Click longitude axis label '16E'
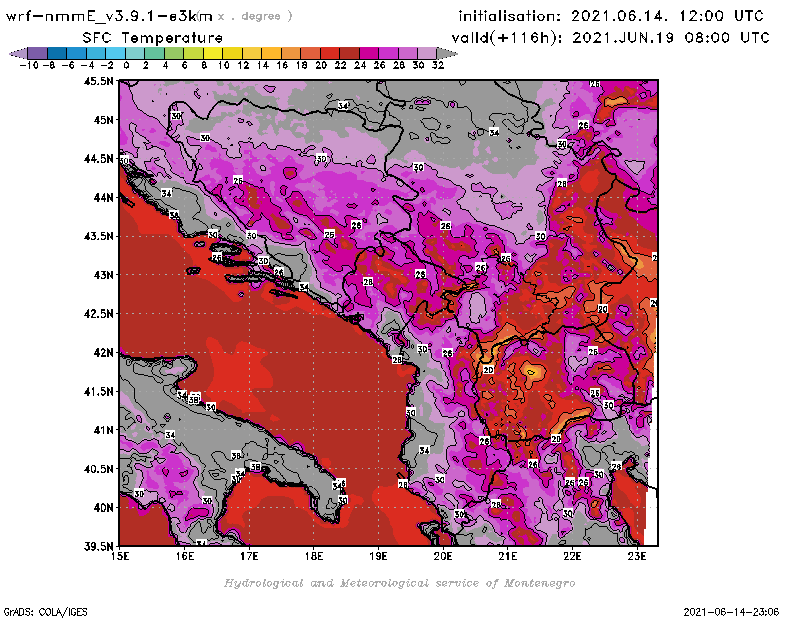 pyautogui.click(x=185, y=556)
